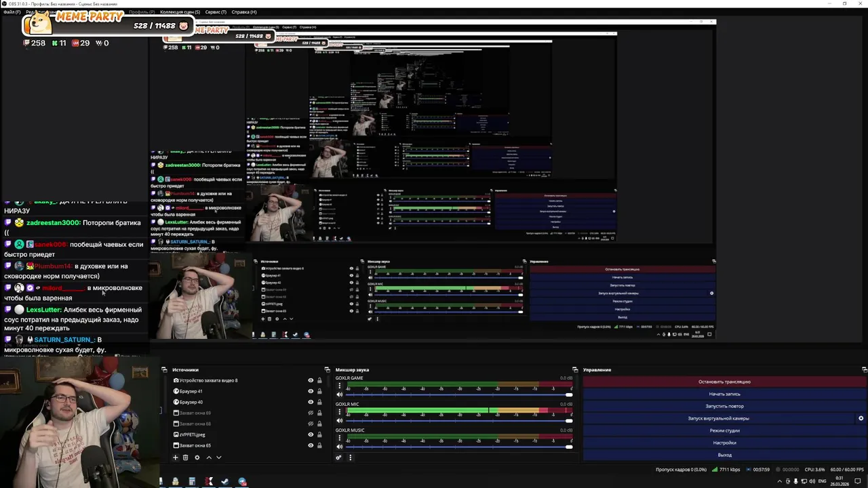
Task: Click Выход button in Controls
Action: point(724,455)
